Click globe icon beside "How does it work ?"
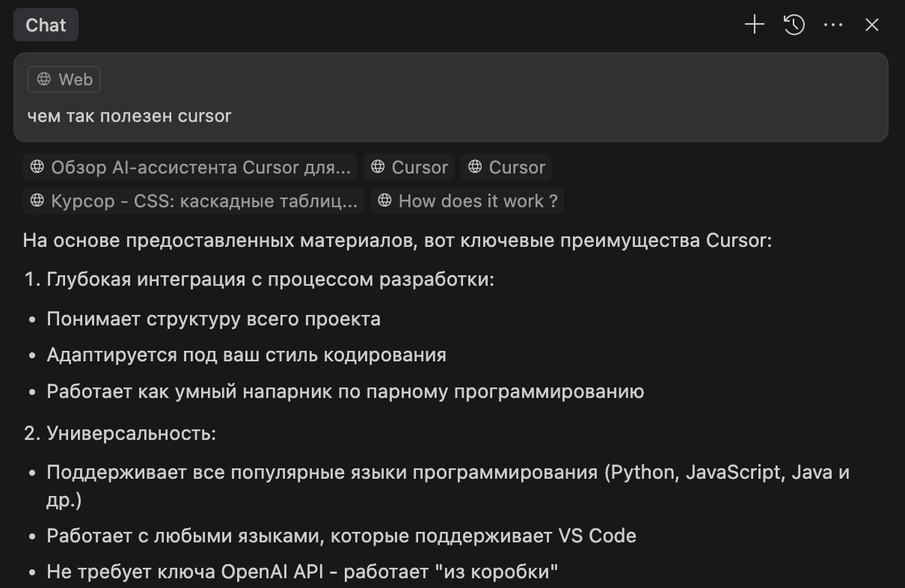 click(x=384, y=200)
